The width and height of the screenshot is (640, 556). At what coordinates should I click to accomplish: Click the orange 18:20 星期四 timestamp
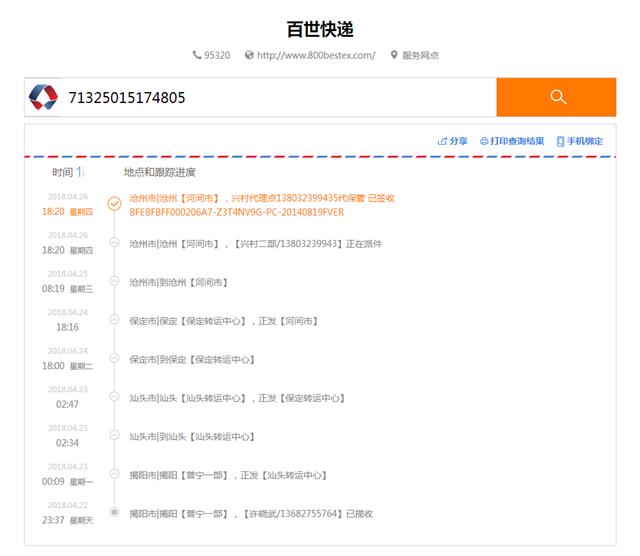click(x=67, y=211)
